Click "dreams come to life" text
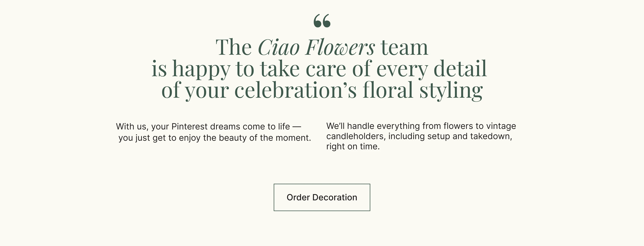644x246 pixels. pos(250,127)
